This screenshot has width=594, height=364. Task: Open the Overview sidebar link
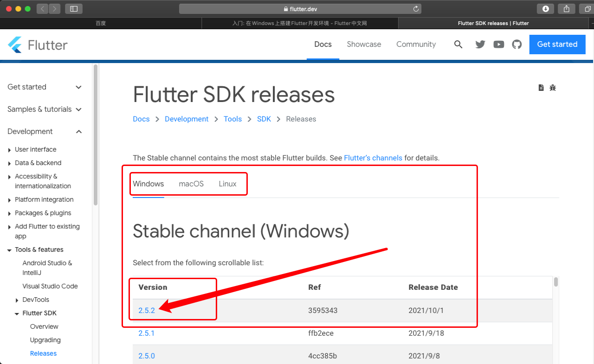point(44,326)
